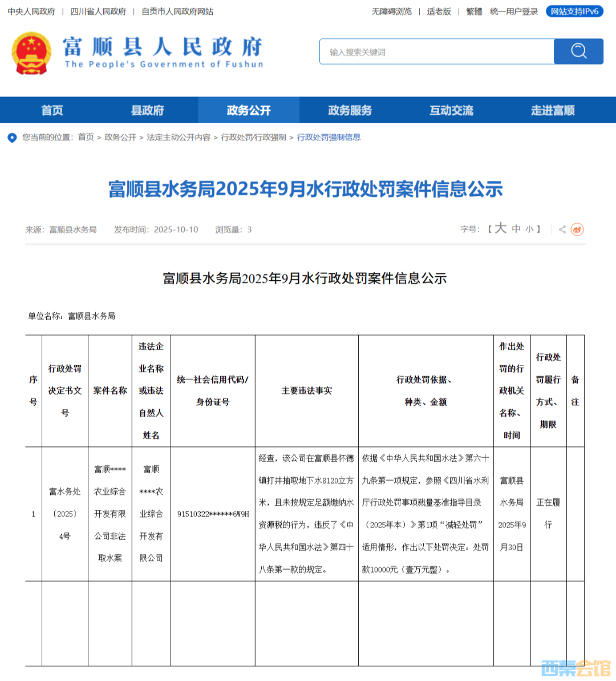Visit the 走进富顺 section
This screenshot has height=681, width=616.
pos(553,110)
